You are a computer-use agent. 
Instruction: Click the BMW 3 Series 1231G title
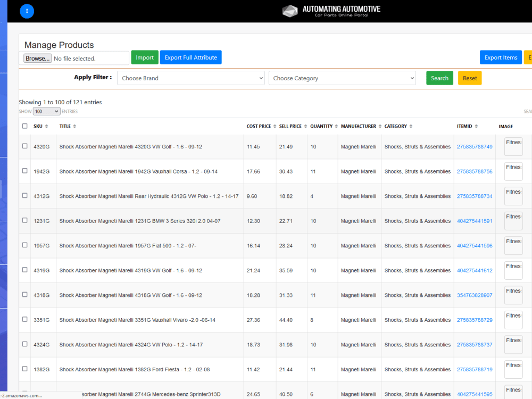click(x=140, y=221)
